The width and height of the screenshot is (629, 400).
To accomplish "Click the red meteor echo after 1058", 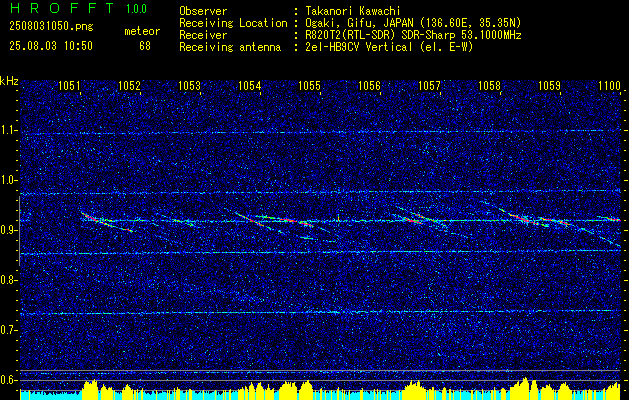I will click(519, 217).
